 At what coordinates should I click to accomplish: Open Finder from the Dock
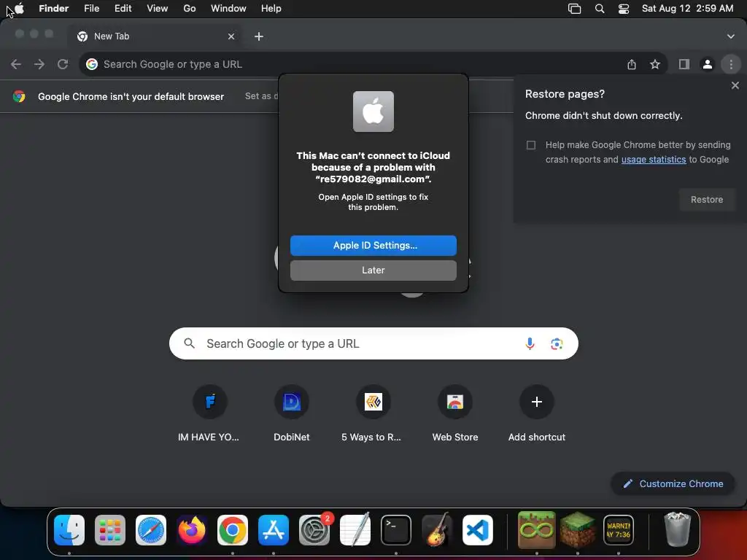[x=69, y=530]
